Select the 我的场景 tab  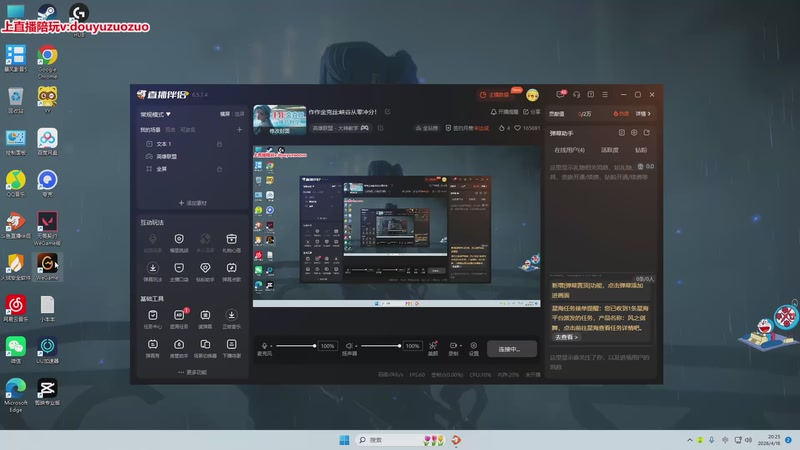pos(150,130)
